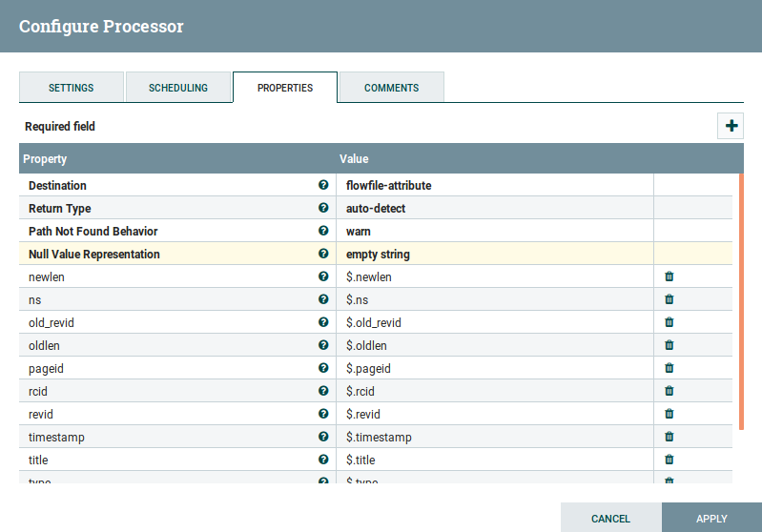Edit the $.newlen value cell
Image resolution: width=762 pixels, height=532 pixels.
pos(495,276)
